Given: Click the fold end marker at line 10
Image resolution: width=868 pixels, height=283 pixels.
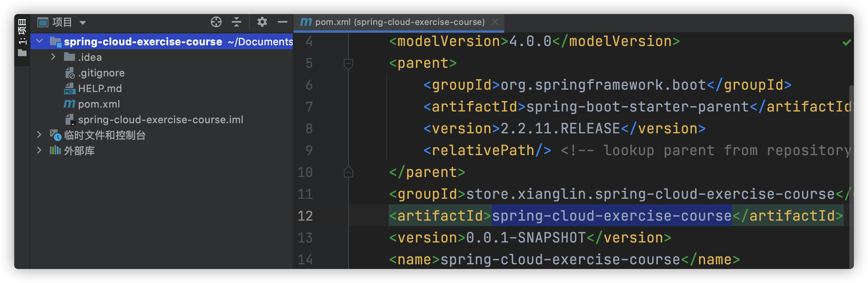Looking at the screenshot, I should pyautogui.click(x=349, y=172).
